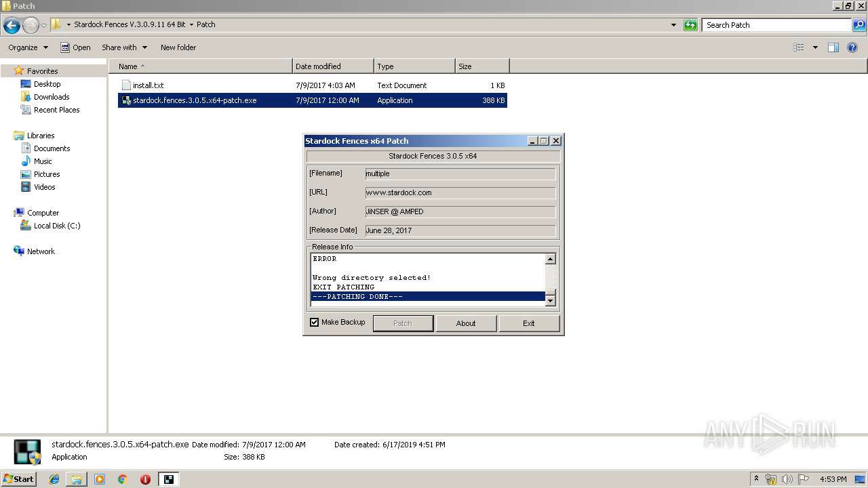Screen dimensions: 868x488
Task: Click the URL field www.stardock.com
Action: point(460,192)
